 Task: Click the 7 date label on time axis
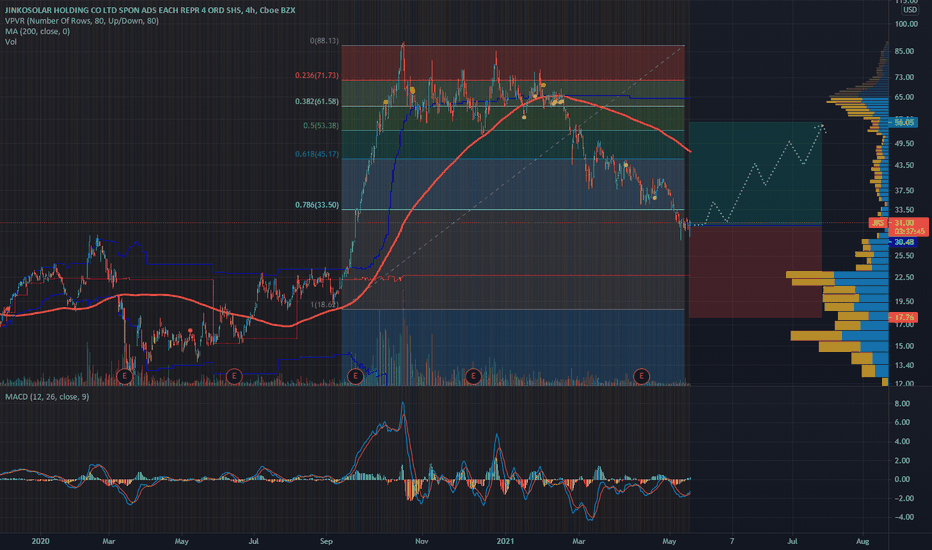point(732,541)
